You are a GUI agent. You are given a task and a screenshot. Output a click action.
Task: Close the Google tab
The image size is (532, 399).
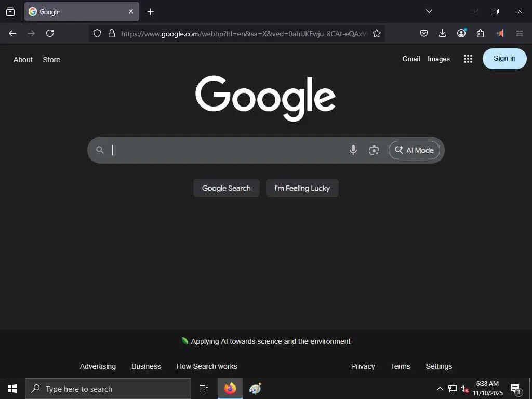click(130, 11)
